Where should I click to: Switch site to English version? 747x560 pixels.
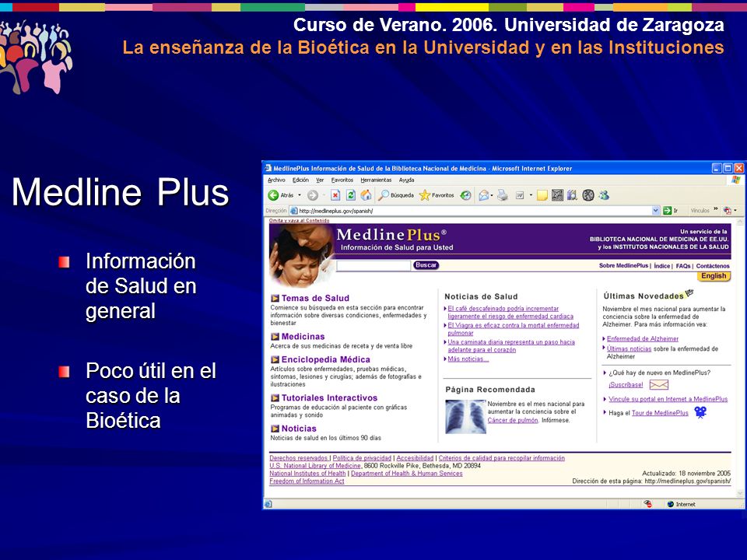click(714, 276)
